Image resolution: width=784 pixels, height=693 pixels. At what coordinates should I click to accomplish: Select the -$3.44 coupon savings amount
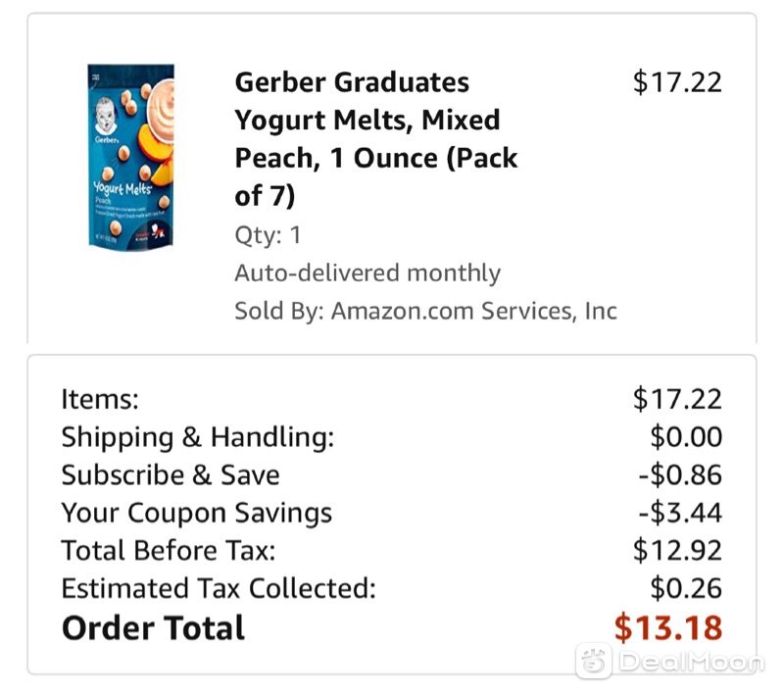click(x=680, y=513)
